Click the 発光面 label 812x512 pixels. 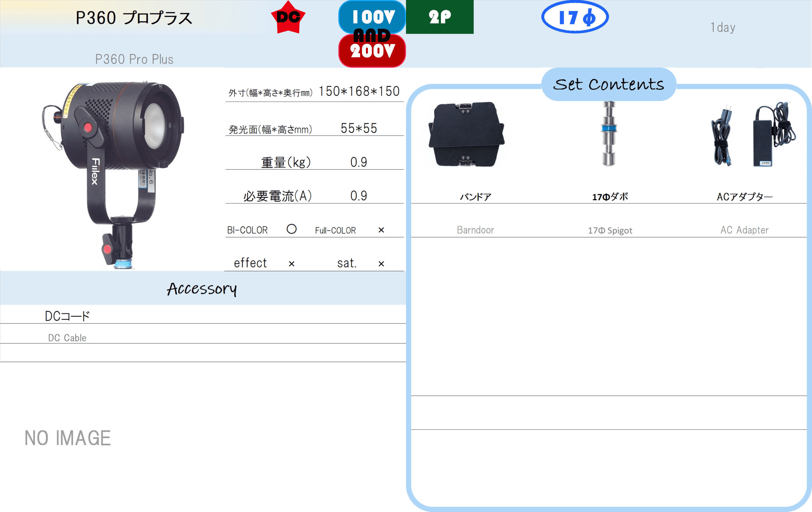point(271,129)
